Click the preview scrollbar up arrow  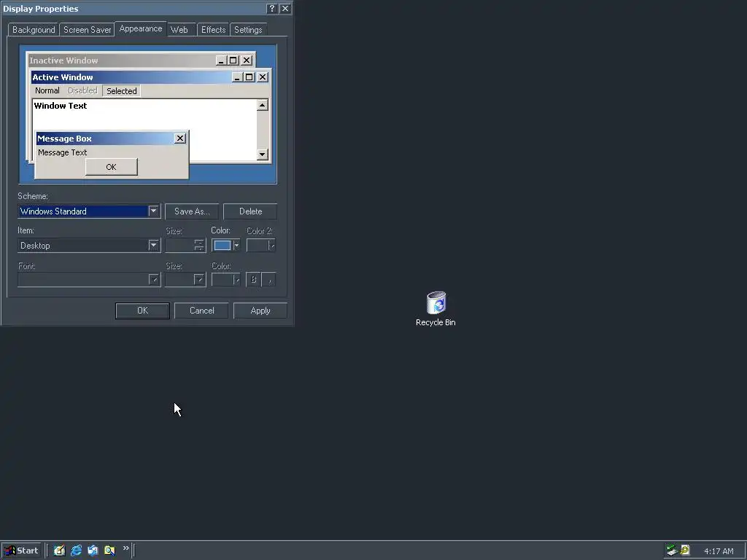click(x=263, y=105)
